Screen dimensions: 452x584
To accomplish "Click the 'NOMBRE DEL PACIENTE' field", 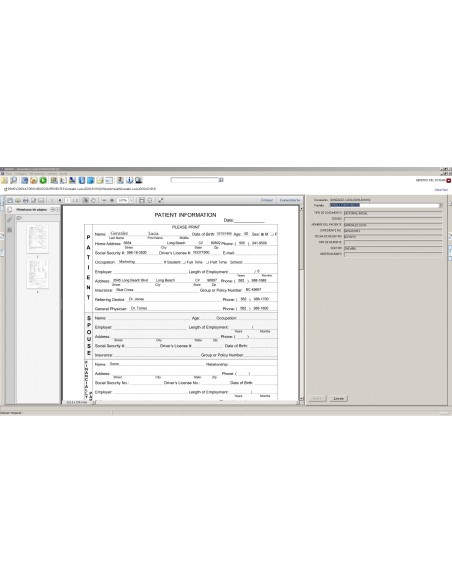I will pos(392,225).
